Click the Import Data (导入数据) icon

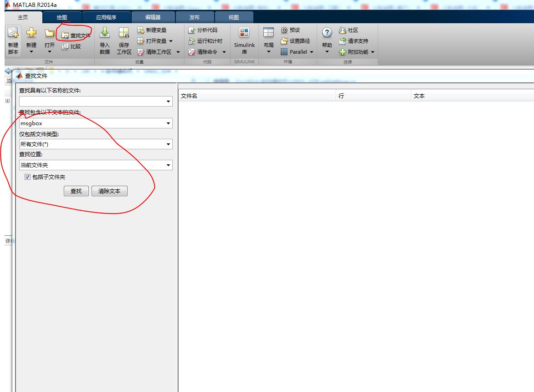[104, 33]
